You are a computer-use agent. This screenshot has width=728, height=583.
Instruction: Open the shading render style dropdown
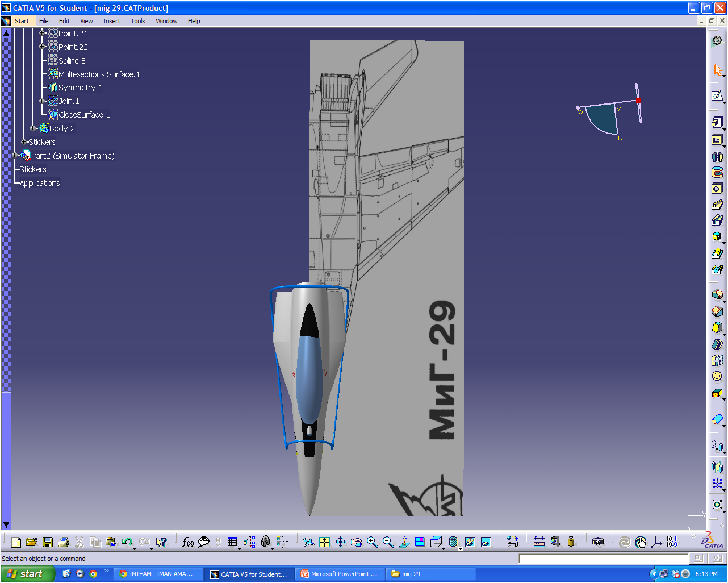pyautogui.click(x=460, y=548)
